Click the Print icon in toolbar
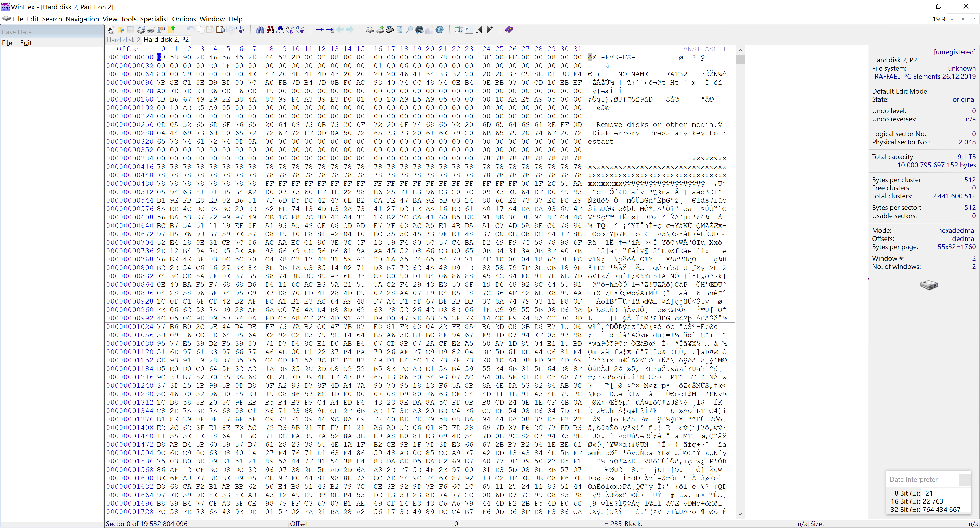Image resolution: width=980 pixels, height=528 pixels. click(151, 30)
